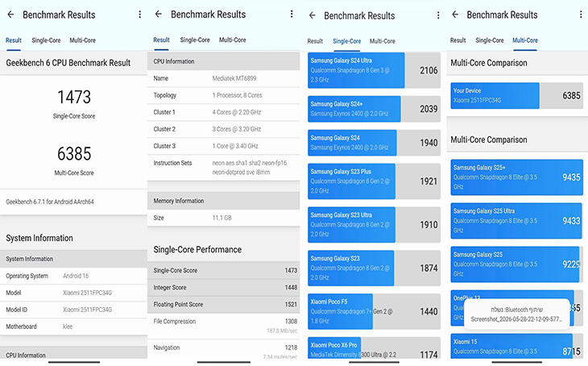Tap Xiaomi 15 multi-core comparison entry
The width and height of the screenshot is (588, 366).
pyautogui.click(x=517, y=346)
